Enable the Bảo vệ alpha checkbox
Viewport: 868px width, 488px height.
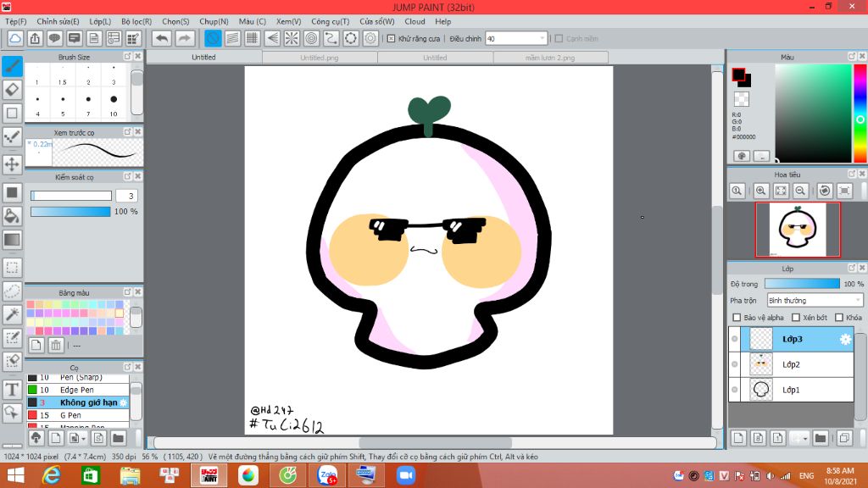(737, 318)
